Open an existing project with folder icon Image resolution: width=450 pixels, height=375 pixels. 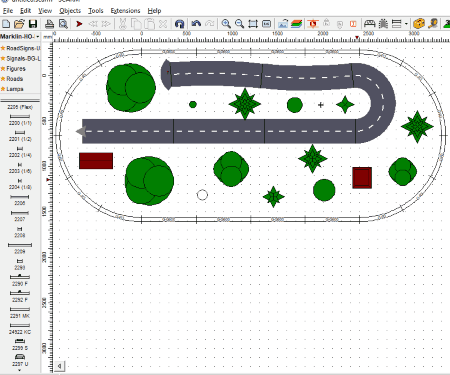19,24
